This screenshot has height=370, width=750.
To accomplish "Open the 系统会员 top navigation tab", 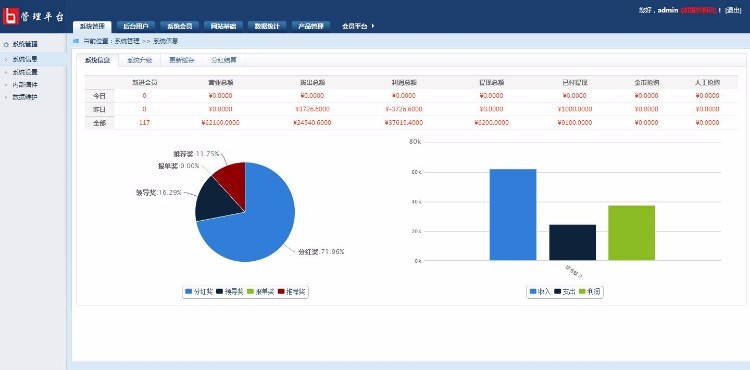I will [179, 26].
